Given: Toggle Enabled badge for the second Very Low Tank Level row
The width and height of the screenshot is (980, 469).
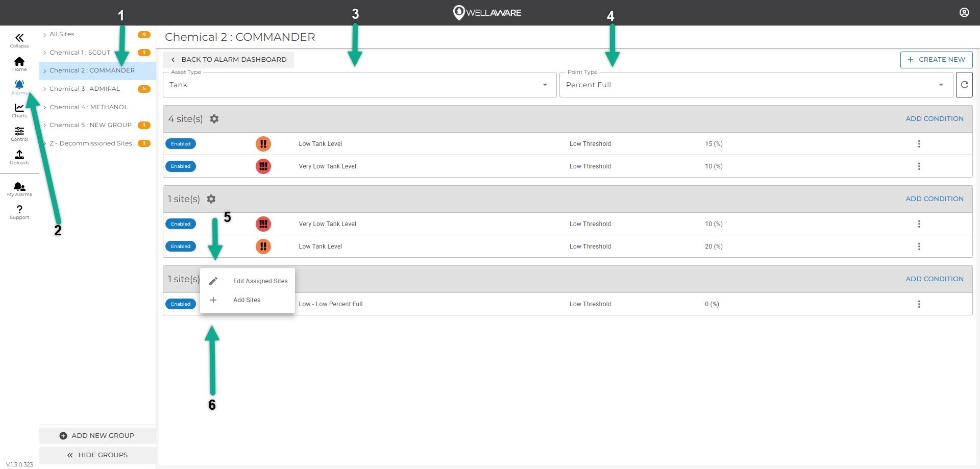Looking at the screenshot, I should 181,224.
